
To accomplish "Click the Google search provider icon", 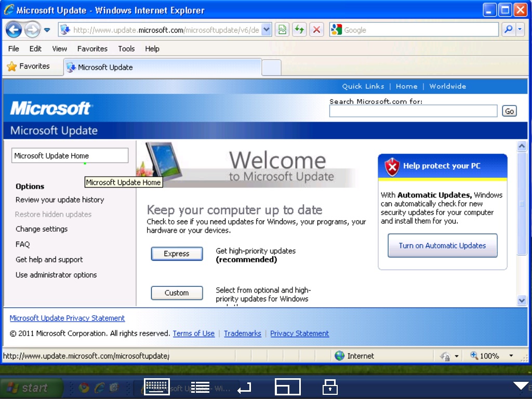I will pyautogui.click(x=336, y=30).
